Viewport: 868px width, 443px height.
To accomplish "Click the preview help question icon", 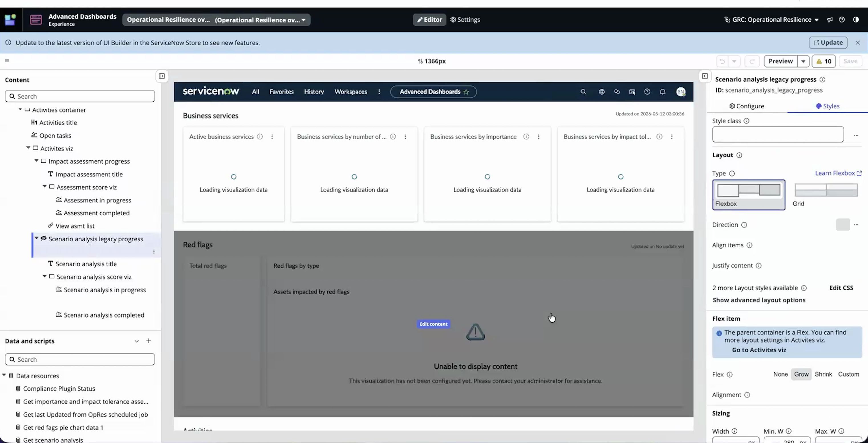I will pyautogui.click(x=647, y=92).
